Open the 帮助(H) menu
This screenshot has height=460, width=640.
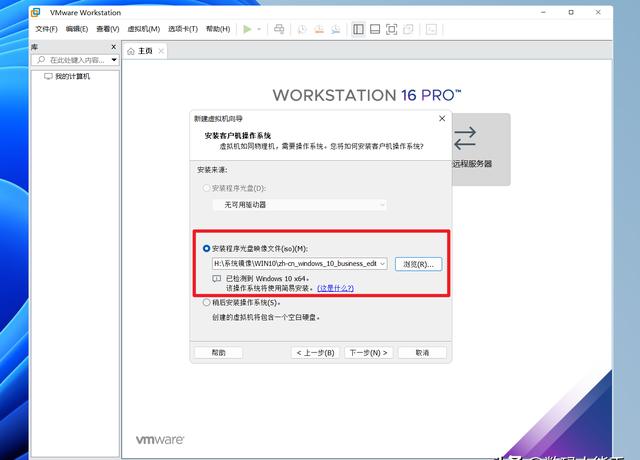click(218, 29)
